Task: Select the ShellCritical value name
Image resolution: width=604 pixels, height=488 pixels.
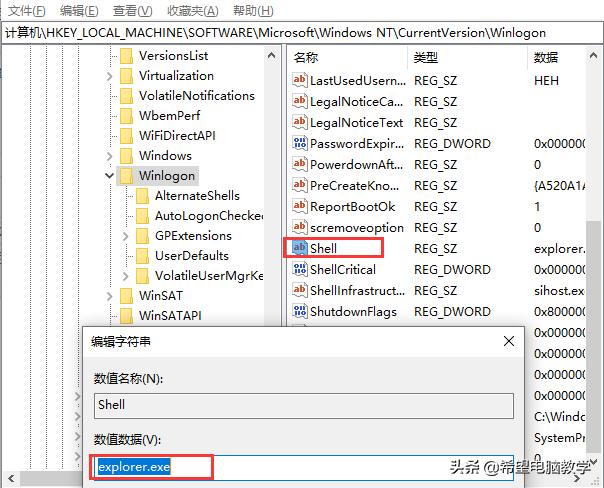Action: point(343,270)
